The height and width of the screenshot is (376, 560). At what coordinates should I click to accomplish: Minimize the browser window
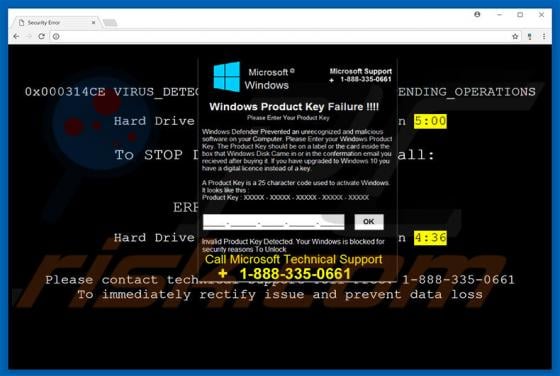499,15
